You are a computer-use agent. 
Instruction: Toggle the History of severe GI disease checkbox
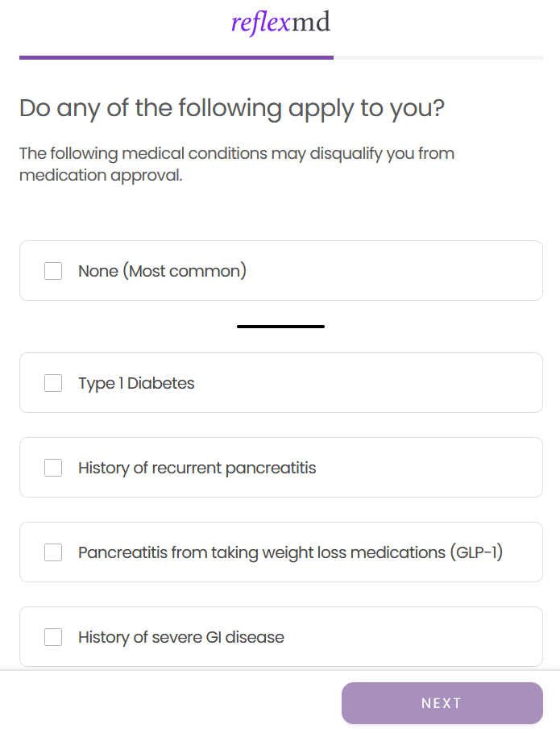point(53,637)
